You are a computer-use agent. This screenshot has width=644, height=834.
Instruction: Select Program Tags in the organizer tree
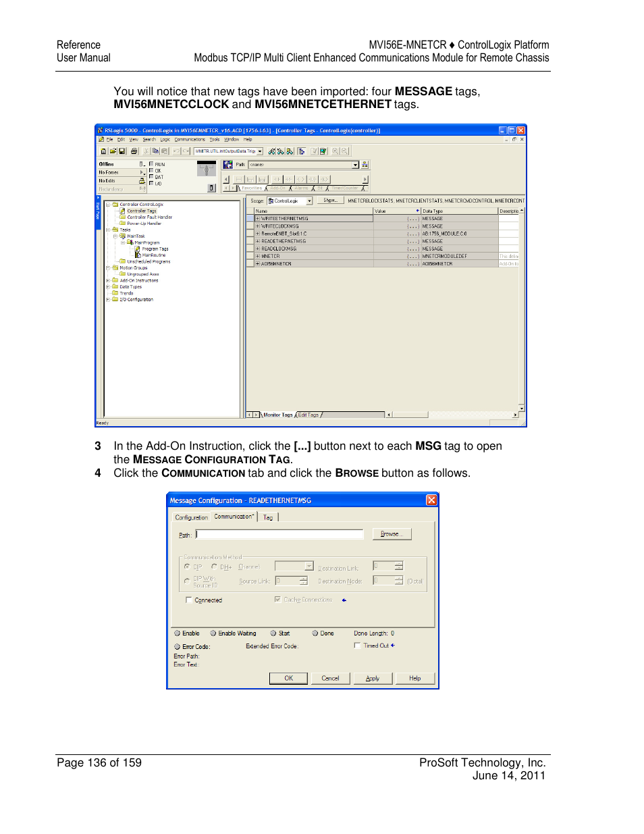point(155,249)
